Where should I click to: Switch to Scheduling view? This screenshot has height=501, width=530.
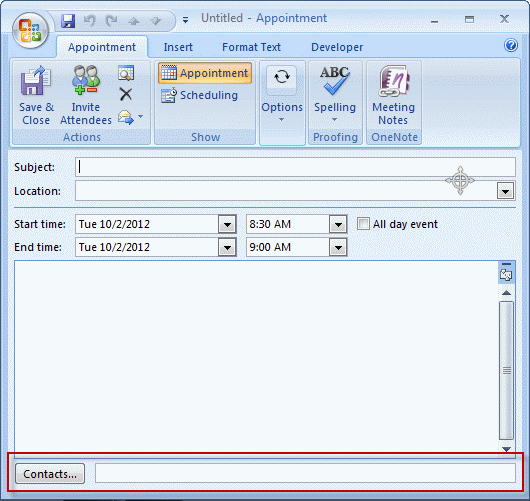[199, 95]
